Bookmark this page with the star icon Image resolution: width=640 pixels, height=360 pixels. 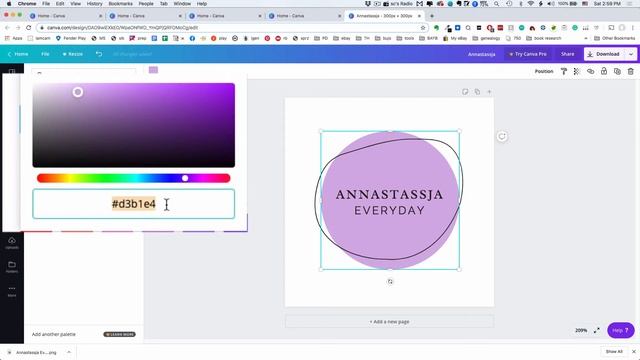click(423, 27)
